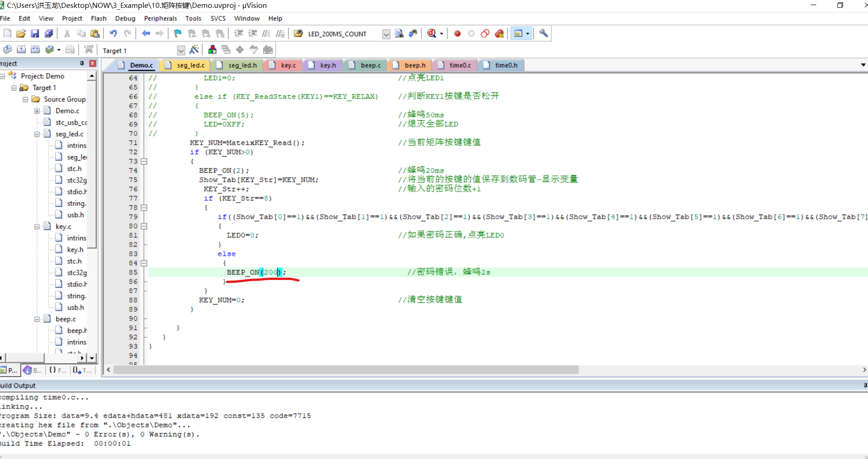This screenshot has height=459, width=868.
Task: Navigate backwards with blue left arrow
Action: [146, 33]
